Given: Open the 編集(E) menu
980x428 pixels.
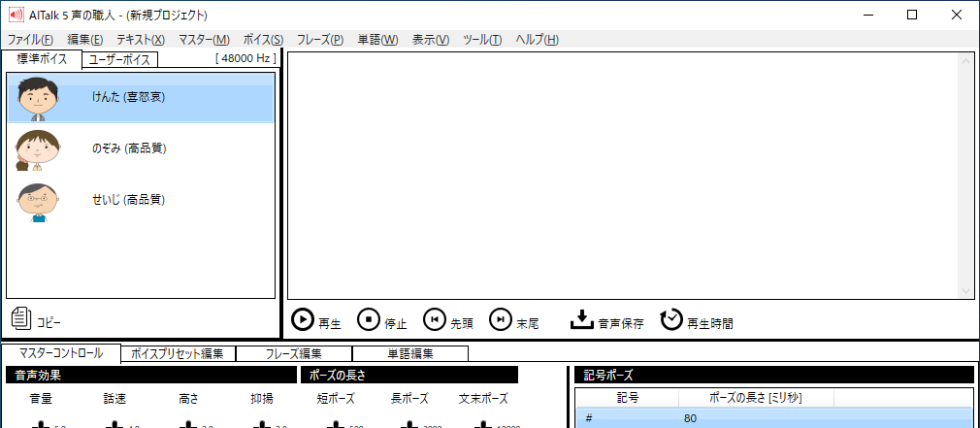Looking at the screenshot, I should pos(85,40).
